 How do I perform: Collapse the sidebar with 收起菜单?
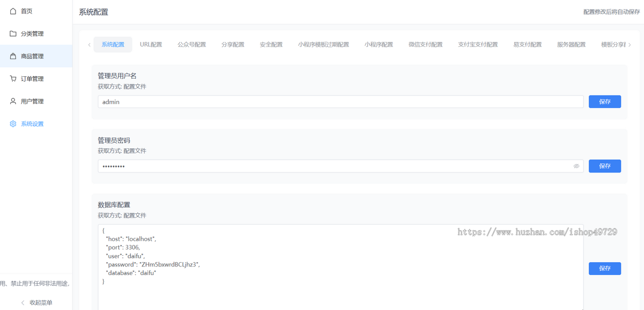click(36, 302)
